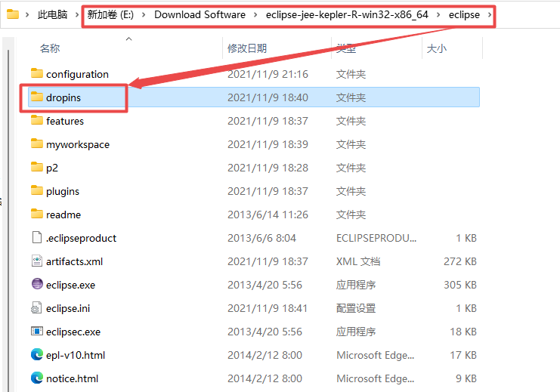Select the eclipse.ini file name
This screenshot has height=392, width=560.
pos(68,308)
